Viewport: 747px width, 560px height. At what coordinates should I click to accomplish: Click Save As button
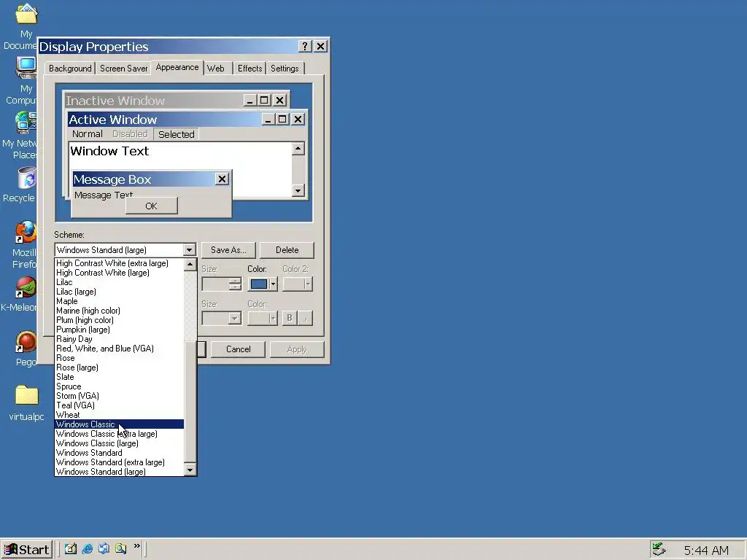(x=228, y=250)
